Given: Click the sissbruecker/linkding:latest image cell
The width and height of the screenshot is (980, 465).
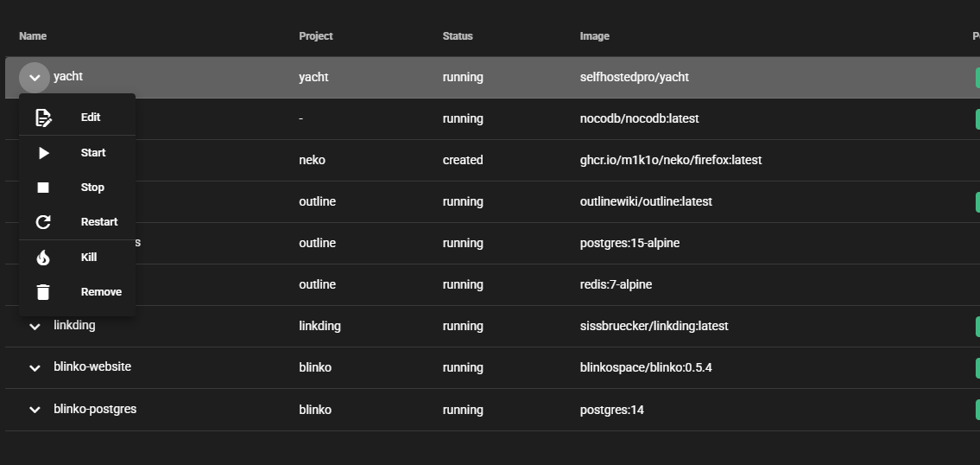Looking at the screenshot, I should point(654,326).
